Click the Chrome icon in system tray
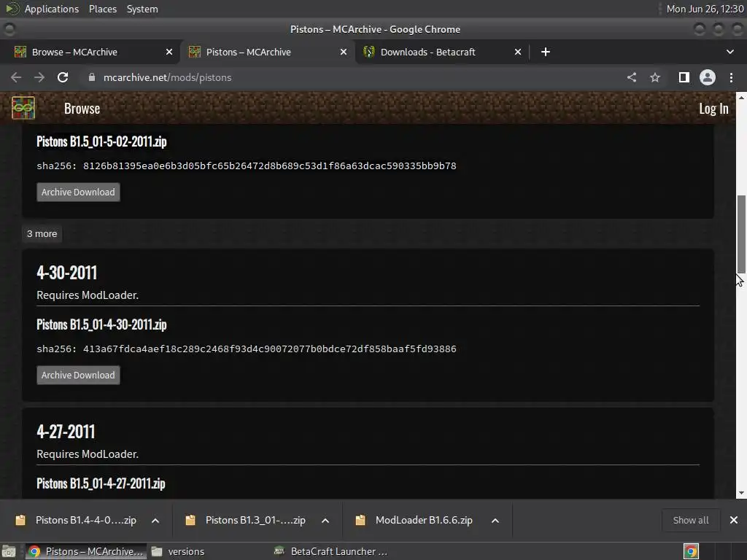 click(x=692, y=551)
